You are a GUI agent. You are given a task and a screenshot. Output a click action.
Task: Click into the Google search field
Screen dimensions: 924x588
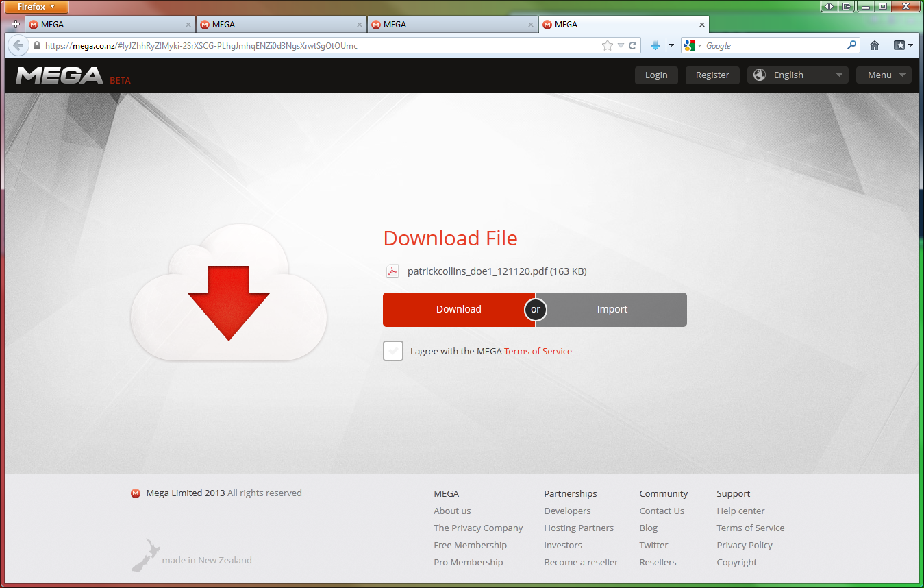pyautogui.click(x=774, y=46)
